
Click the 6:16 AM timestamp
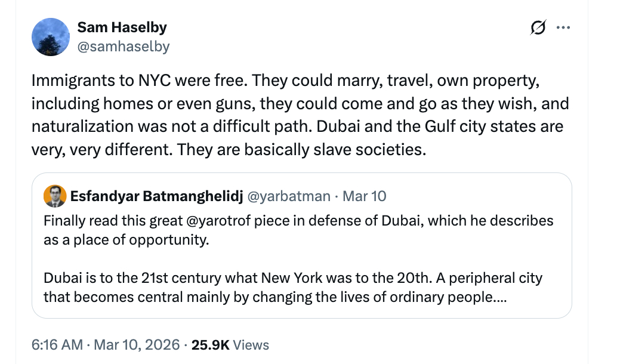click(x=57, y=345)
